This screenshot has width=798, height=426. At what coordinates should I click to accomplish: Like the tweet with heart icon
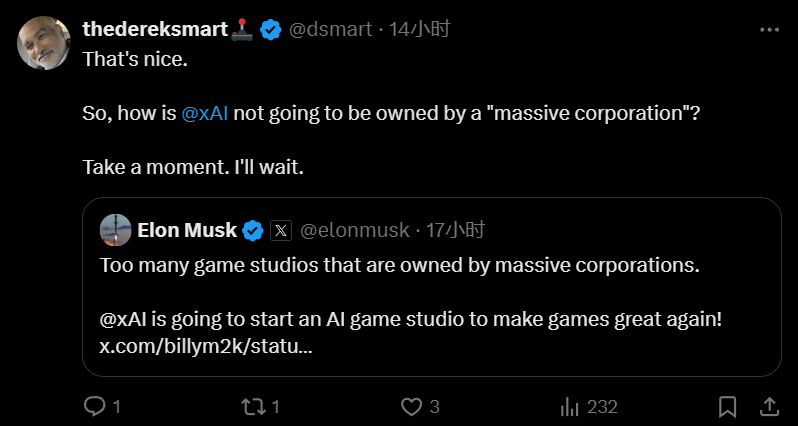[412, 406]
